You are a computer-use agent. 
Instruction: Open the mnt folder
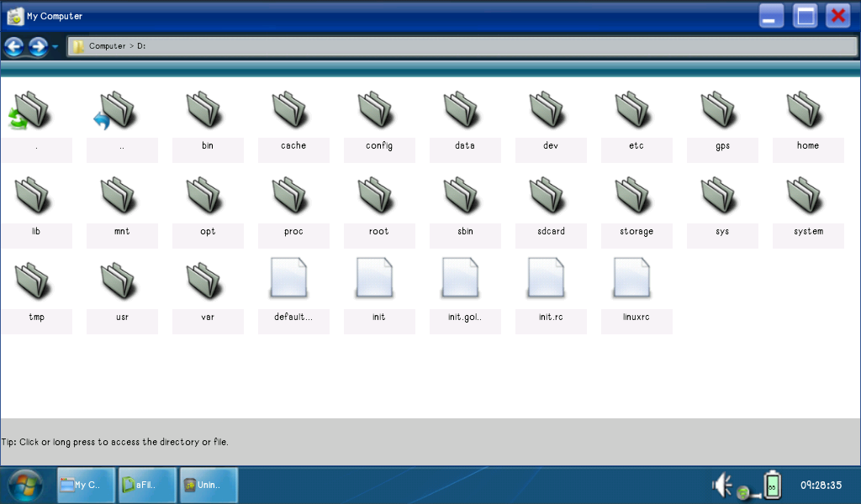pos(118,196)
